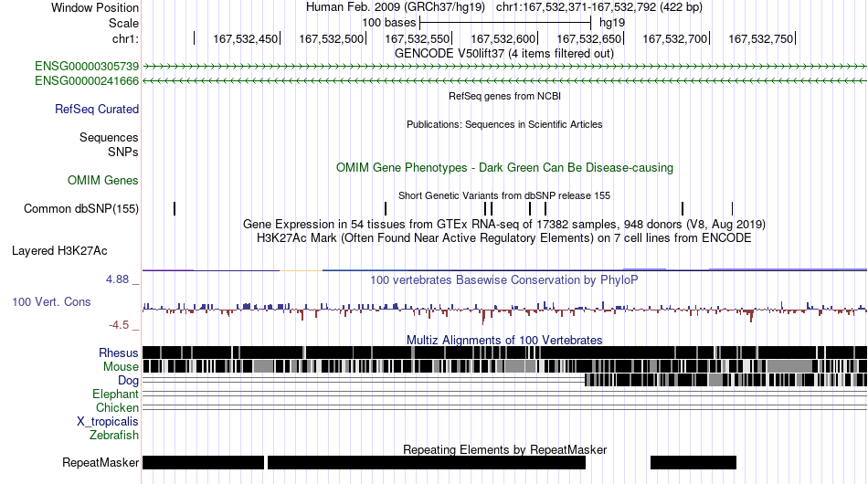Viewport: 868px width, 484px height.
Task: Select the X_tropicalis species label
Action: pyautogui.click(x=108, y=422)
